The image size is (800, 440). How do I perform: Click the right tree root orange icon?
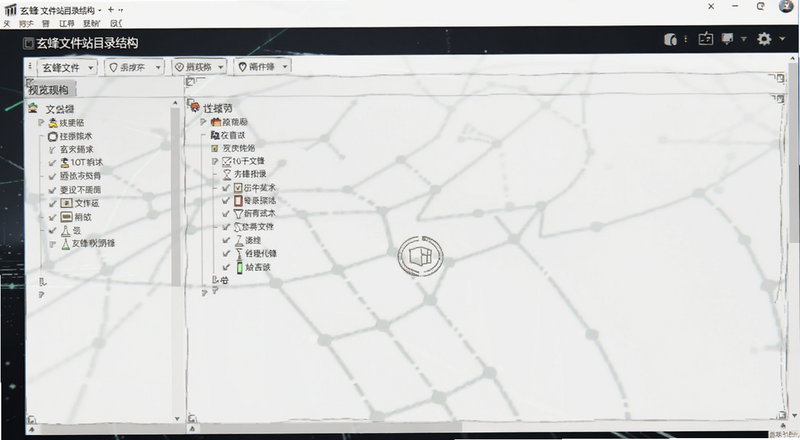click(194, 106)
